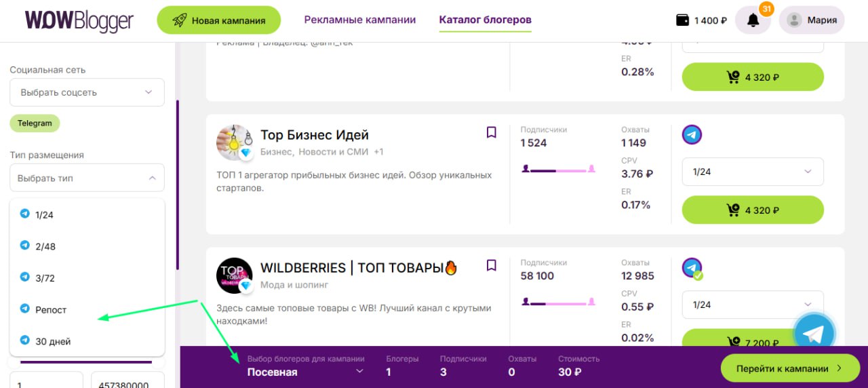The height and width of the screenshot is (388, 868).
Task: Add Top Бизнес Идей to cart for 4 320 ₽
Action: (x=752, y=210)
